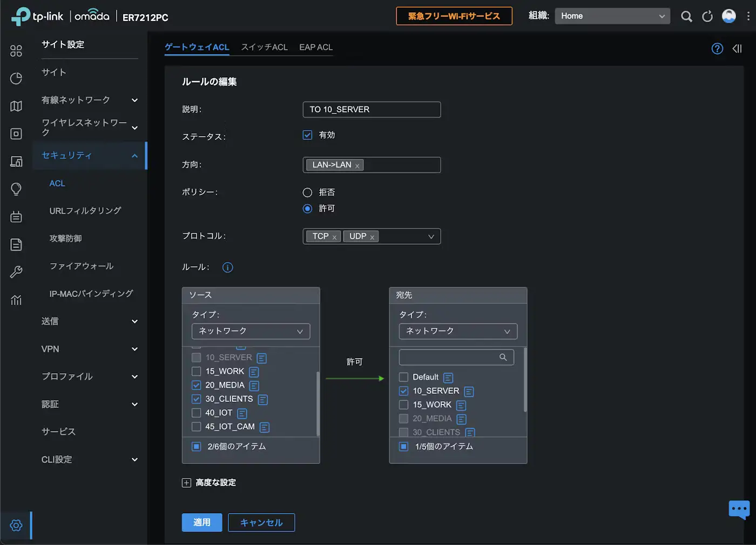Open the protocol dropdown
756x545 pixels.
coord(372,237)
